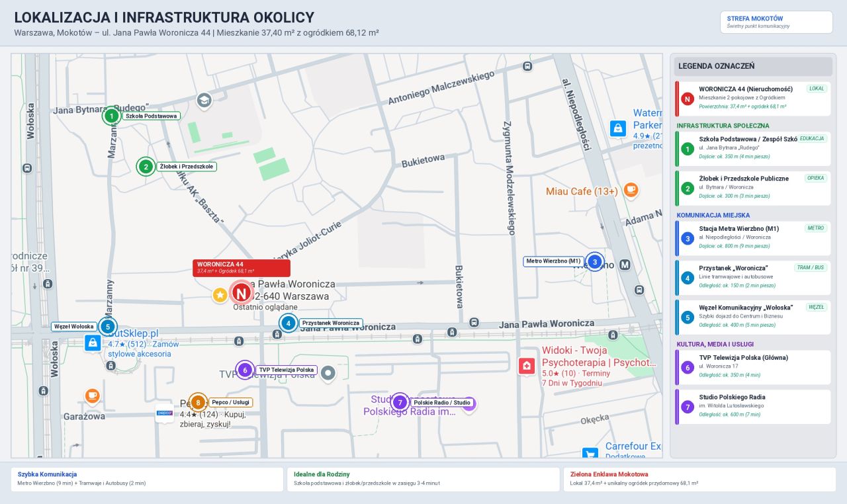Click the Szybka Komunikacja summary card
This screenshot has width=847, height=504.
click(x=147, y=480)
